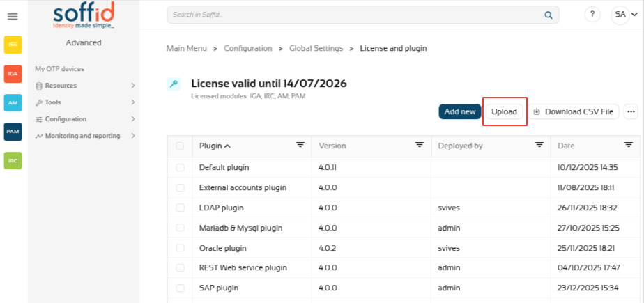Open the help question mark icon

(592, 15)
